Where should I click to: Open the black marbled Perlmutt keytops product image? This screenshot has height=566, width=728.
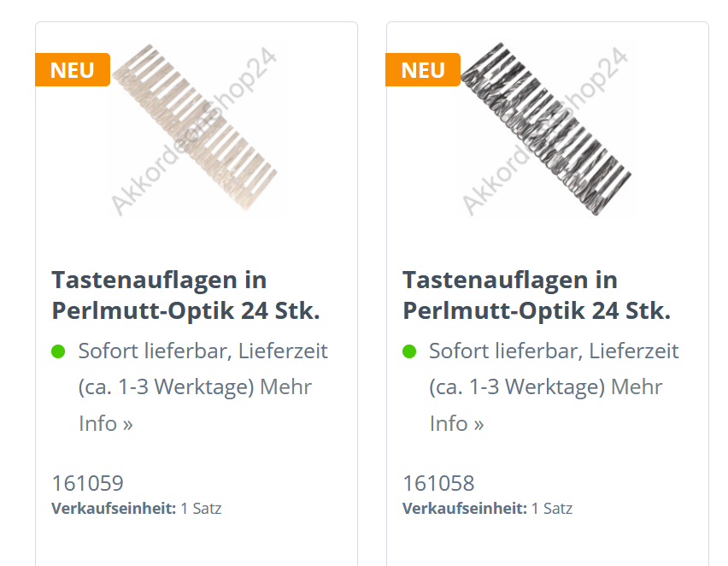547,129
